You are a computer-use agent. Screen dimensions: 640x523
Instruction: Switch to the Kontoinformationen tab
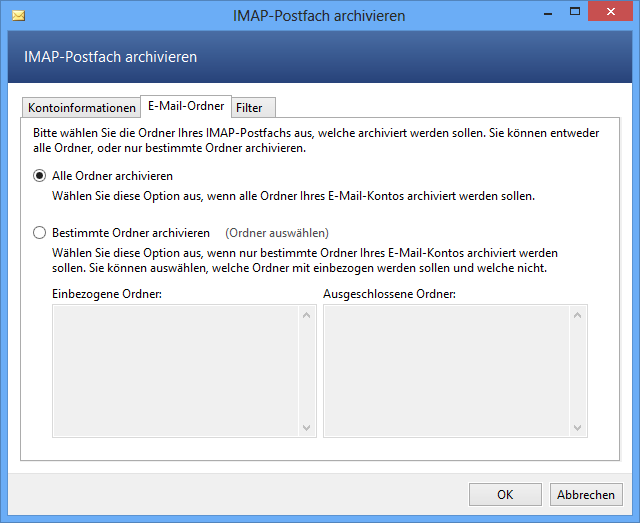(81, 108)
